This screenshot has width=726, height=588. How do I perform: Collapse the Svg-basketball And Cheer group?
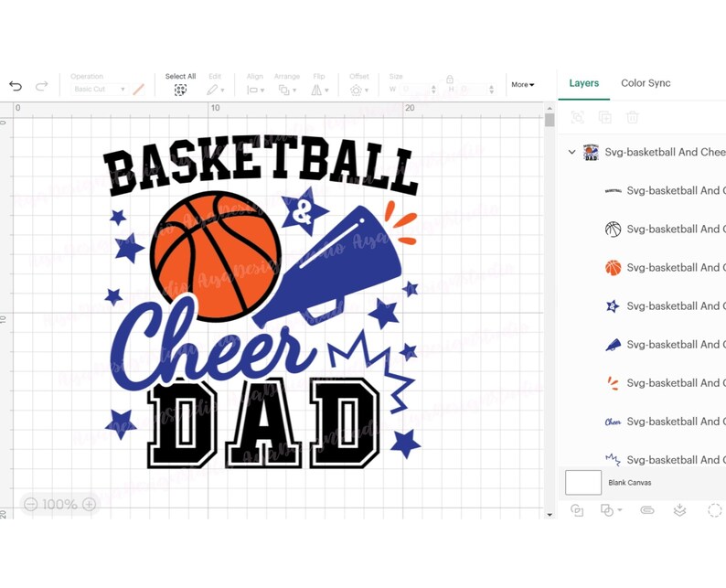(571, 152)
